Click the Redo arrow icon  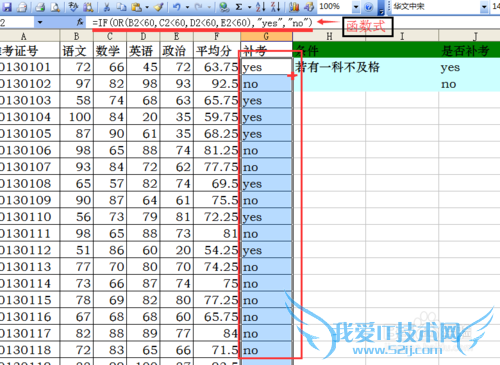198,7
